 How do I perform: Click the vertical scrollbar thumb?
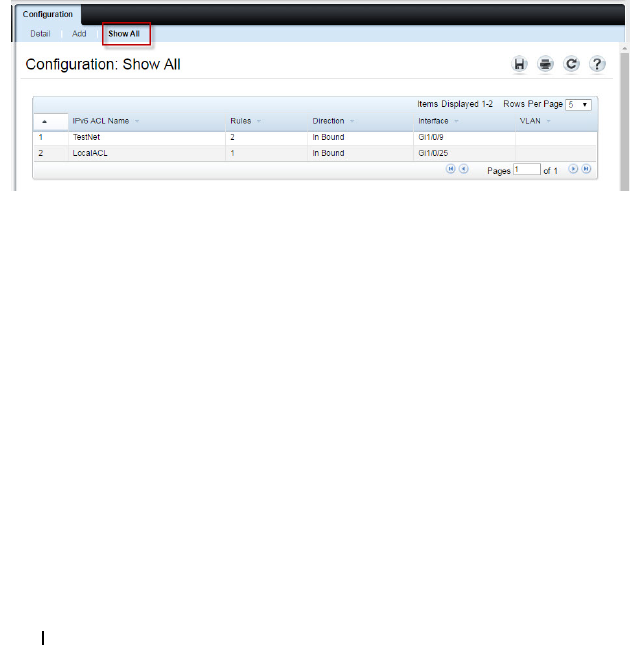(625, 122)
